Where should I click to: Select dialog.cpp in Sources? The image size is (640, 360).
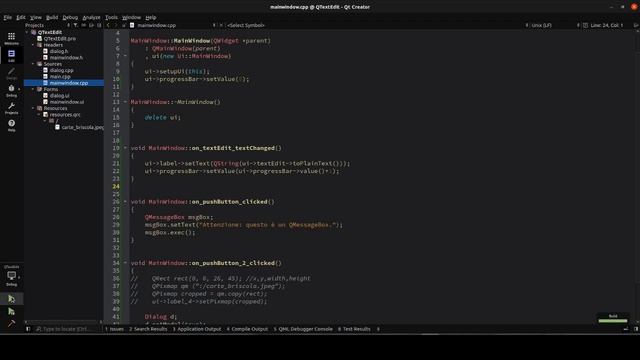[62, 70]
